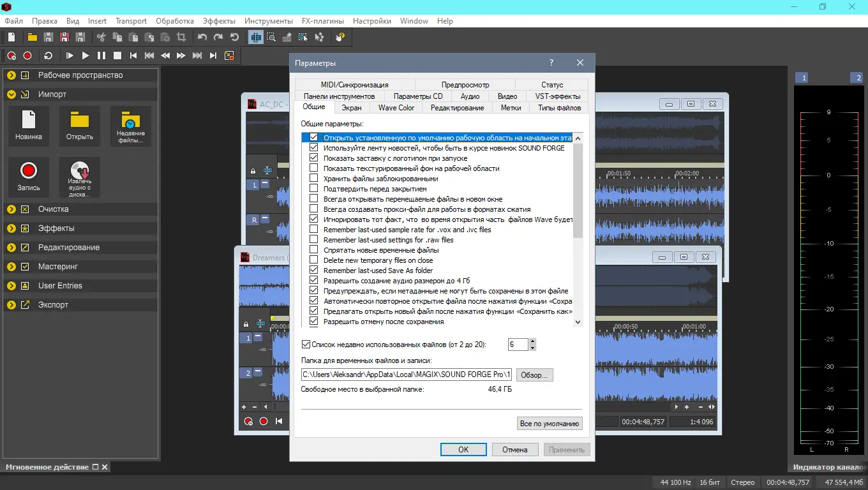Select the highlighted Edit tool in toolbar
The height and width of the screenshot is (490, 868).
(256, 38)
